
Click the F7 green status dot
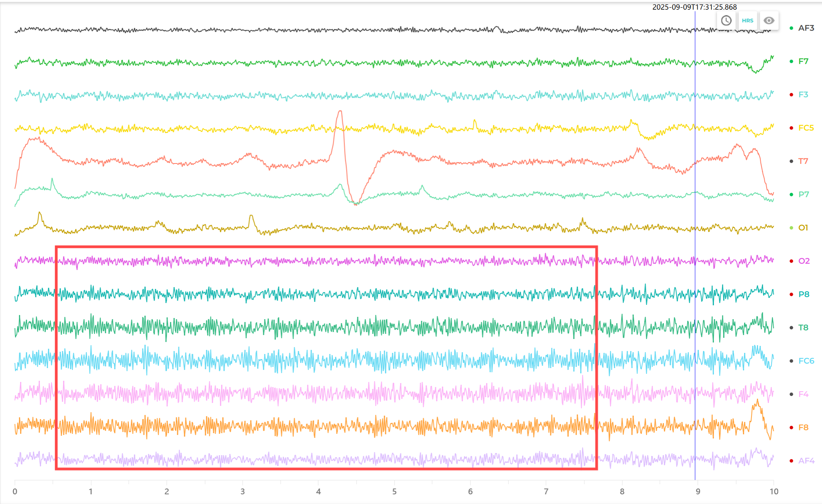pos(791,62)
